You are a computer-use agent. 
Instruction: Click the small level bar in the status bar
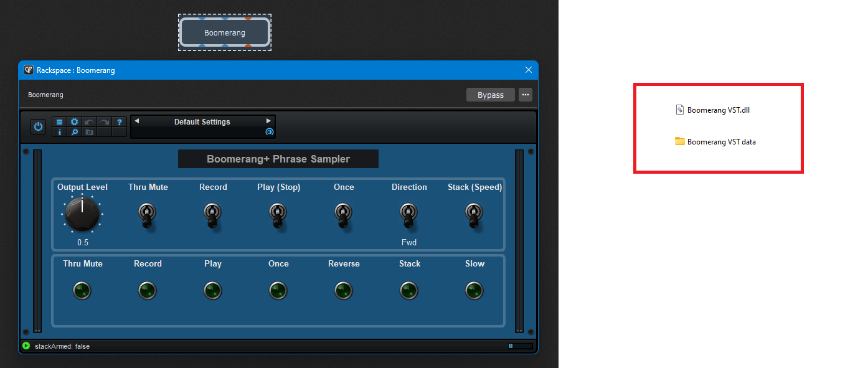pos(521,346)
